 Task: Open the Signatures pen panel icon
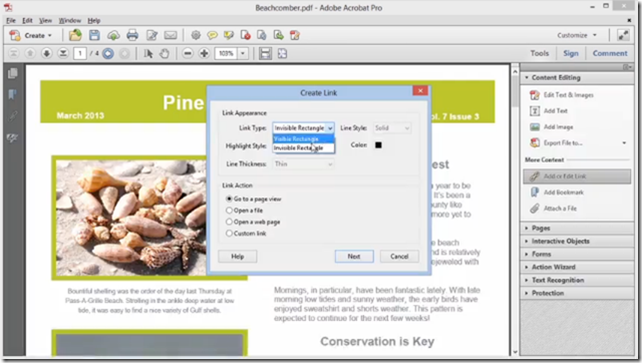pyautogui.click(x=12, y=138)
